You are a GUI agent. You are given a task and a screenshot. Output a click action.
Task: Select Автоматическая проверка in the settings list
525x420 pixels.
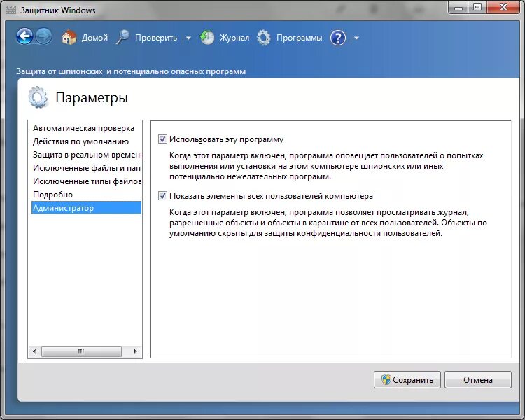click(x=86, y=128)
